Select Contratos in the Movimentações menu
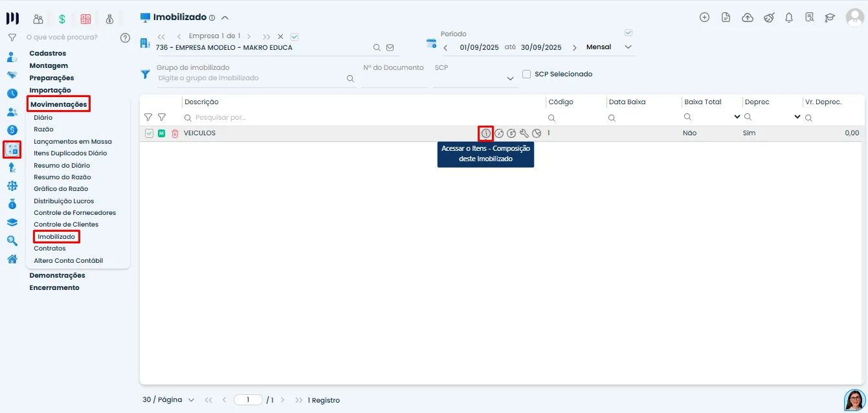Viewport: 868px width, 413px height. click(49, 248)
